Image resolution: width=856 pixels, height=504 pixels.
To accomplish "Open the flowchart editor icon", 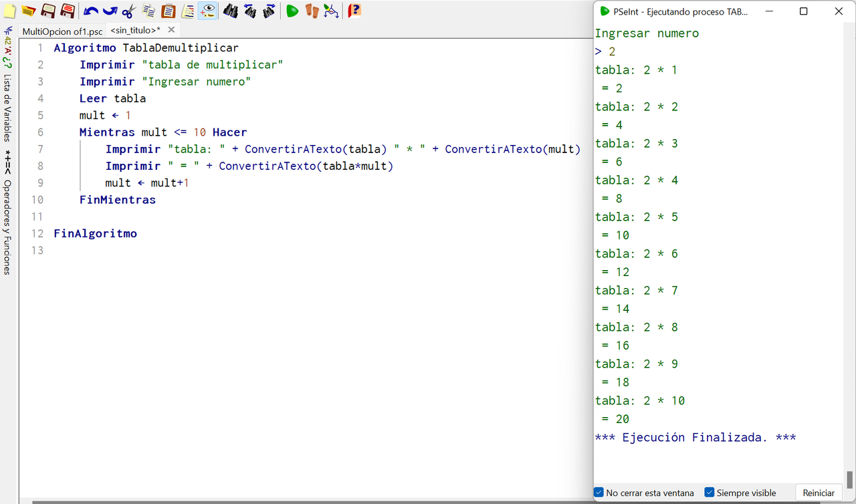I will click(x=330, y=11).
